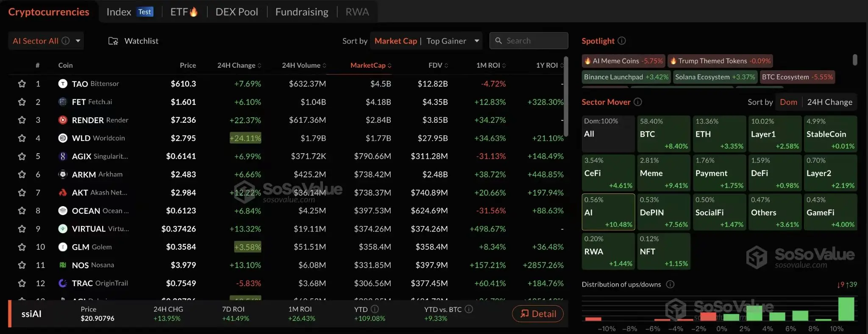This screenshot has width=868, height=334.
Task: Click the Watchlist folder-star icon
Action: pos(113,41)
